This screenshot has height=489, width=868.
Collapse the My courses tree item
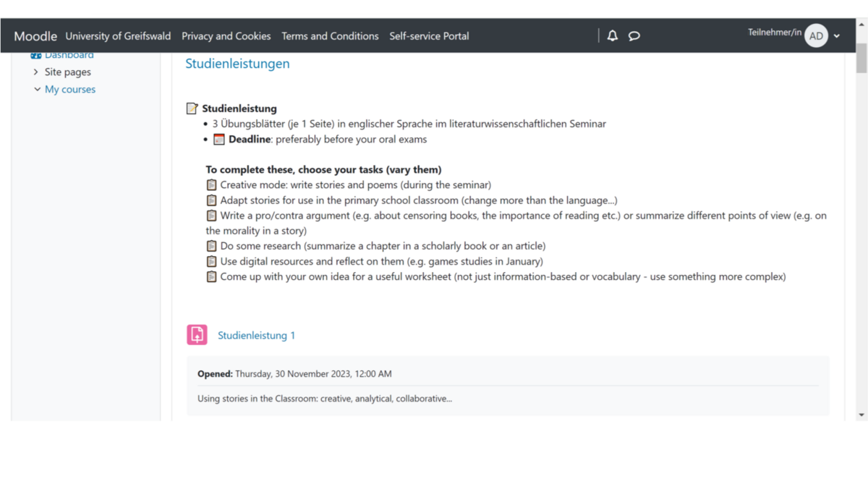click(x=38, y=89)
